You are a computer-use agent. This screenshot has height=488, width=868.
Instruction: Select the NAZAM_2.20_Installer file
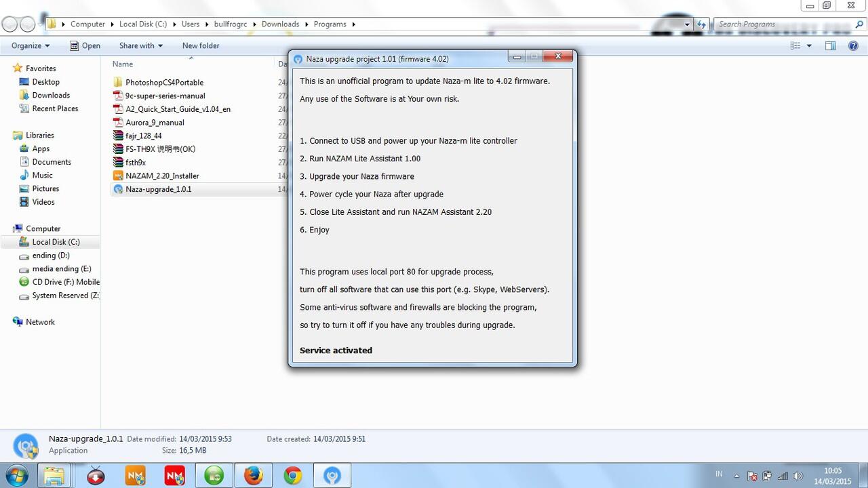click(162, 176)
